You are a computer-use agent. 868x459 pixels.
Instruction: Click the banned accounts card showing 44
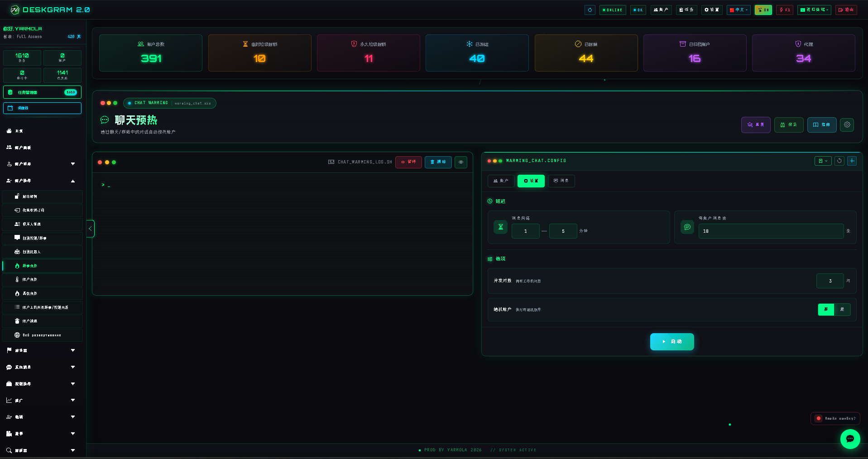click(x=586, y=53)
